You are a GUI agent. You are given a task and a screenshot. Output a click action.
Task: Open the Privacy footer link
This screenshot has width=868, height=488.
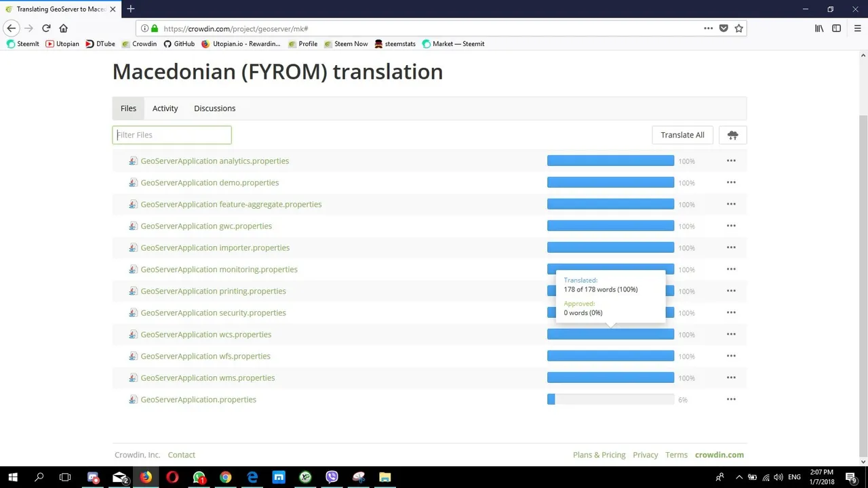coord(646,455)
